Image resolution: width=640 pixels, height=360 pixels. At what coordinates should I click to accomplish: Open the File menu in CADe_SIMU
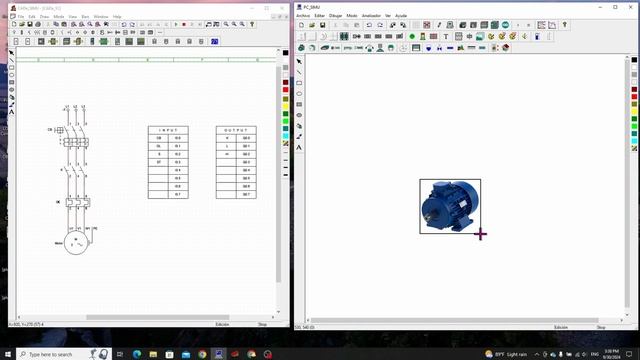20,17
